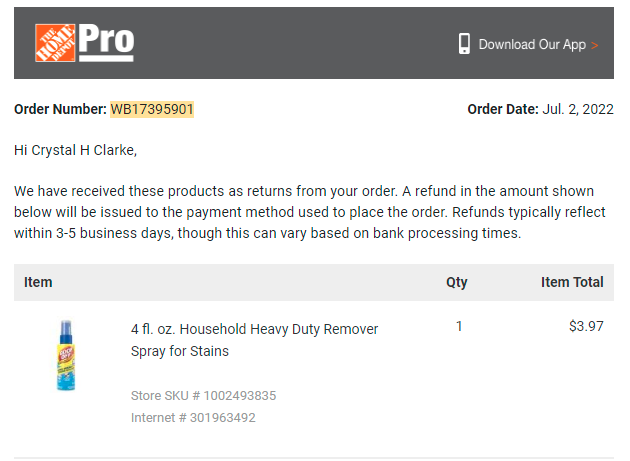Screen dimensions: 630x461
Task: Click the Qty column header
Action: (x=457, y=282)
